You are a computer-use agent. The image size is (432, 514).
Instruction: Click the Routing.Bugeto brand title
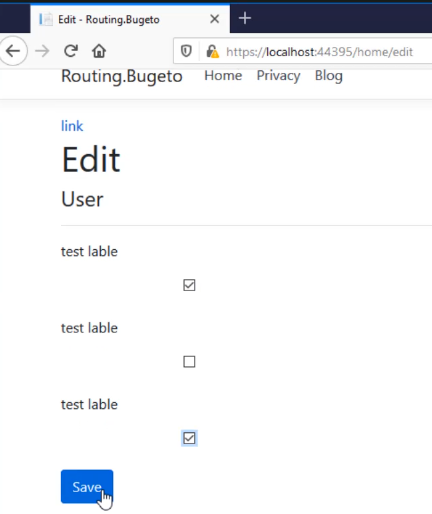pyautogui.click(x=122, y=76)
